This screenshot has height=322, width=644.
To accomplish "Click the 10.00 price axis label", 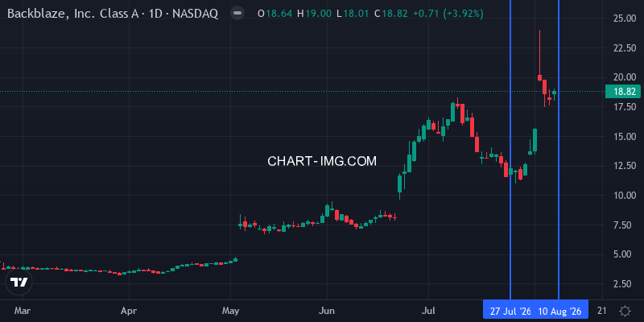I will click(625, 196).
